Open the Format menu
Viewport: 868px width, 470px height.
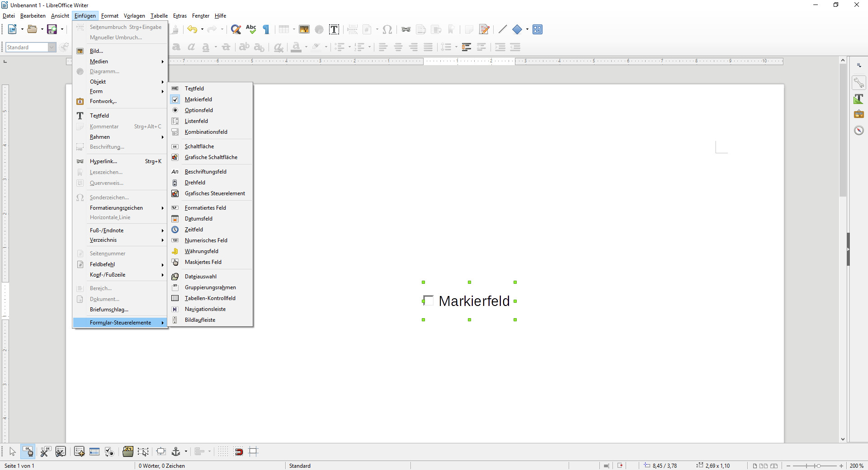point(110,16)
